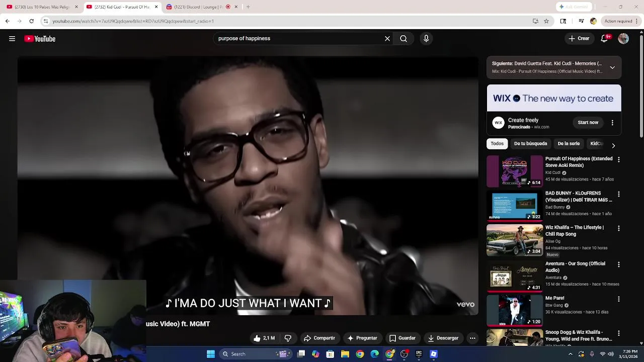Click the Wix The new way to create banner

(554, 98)
